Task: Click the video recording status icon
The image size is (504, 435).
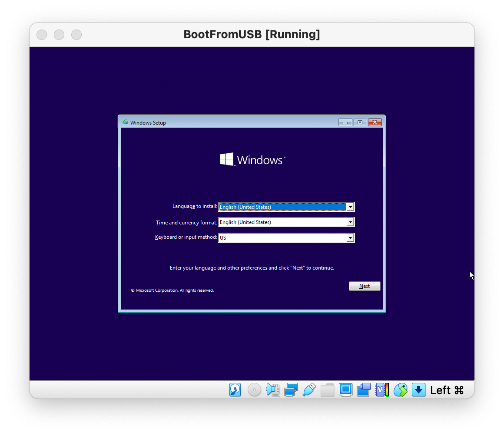Action: (364, 390)
